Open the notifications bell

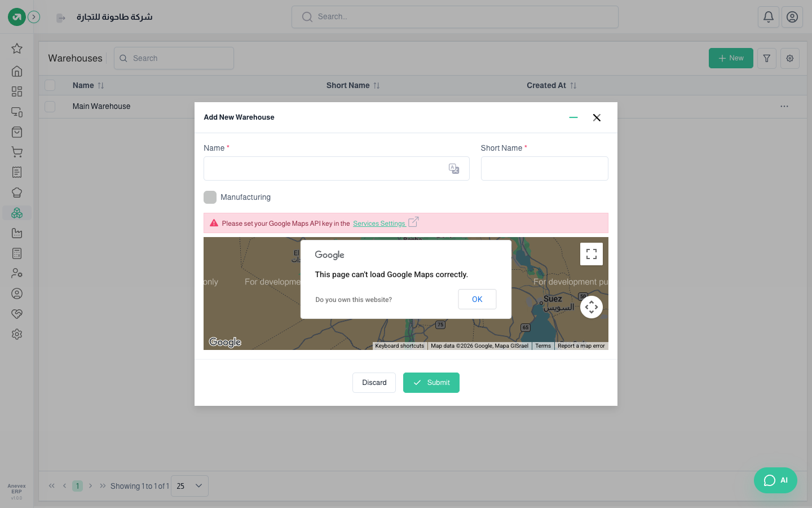tap(769, 17)
